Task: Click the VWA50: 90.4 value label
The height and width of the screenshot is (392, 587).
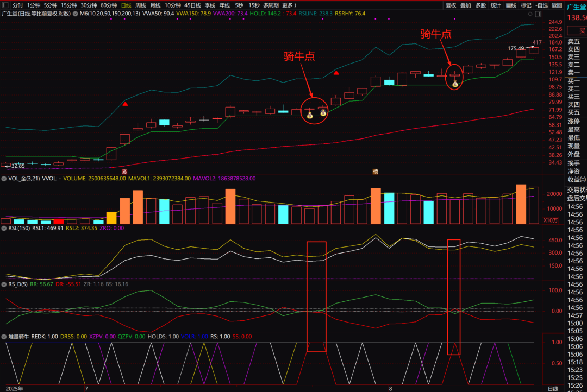Action: pyautogui.click(x=158, y=14)
